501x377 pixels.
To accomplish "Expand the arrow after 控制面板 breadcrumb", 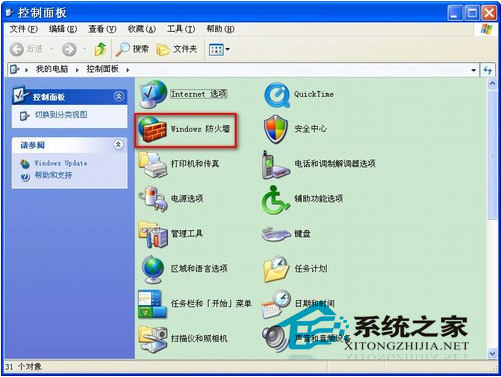I will (x=127, y=70).
